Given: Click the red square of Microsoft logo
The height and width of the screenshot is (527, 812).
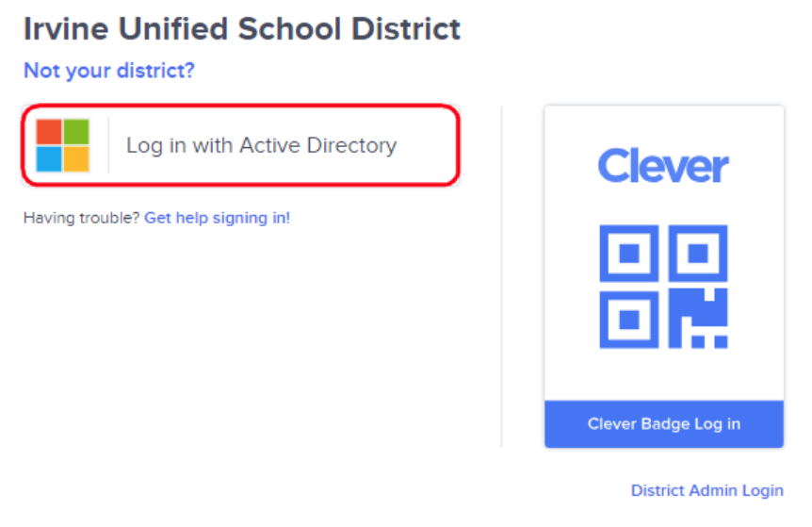Looking at the screenshot, I should pyautogui.click(x=49, y=132).
